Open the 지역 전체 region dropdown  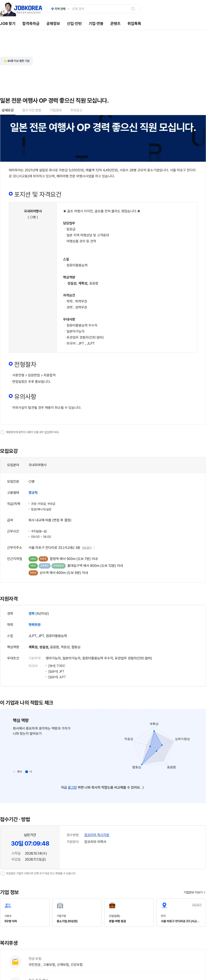click(60, 9)
